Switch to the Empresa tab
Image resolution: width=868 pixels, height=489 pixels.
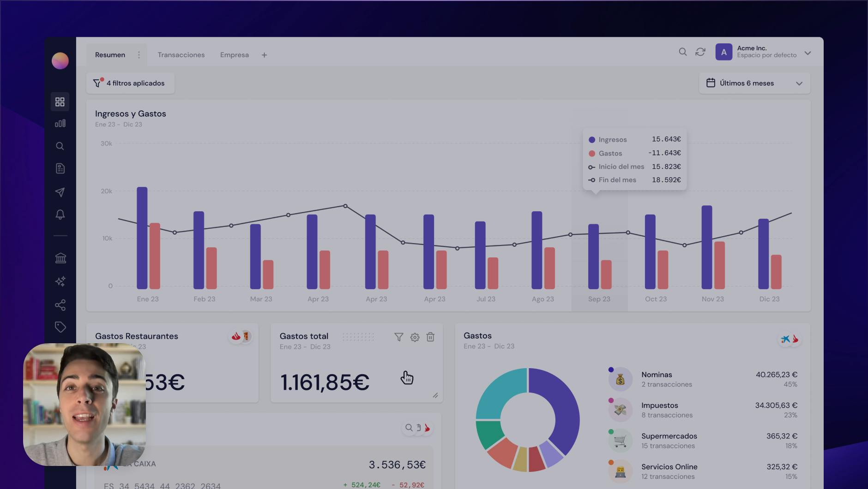(x=235, y=55)
